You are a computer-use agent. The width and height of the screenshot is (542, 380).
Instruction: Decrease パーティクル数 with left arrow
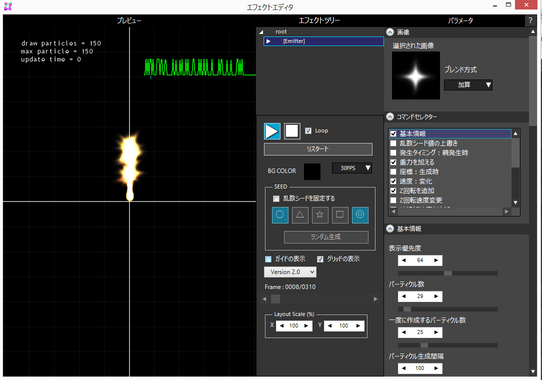point(404,296)
